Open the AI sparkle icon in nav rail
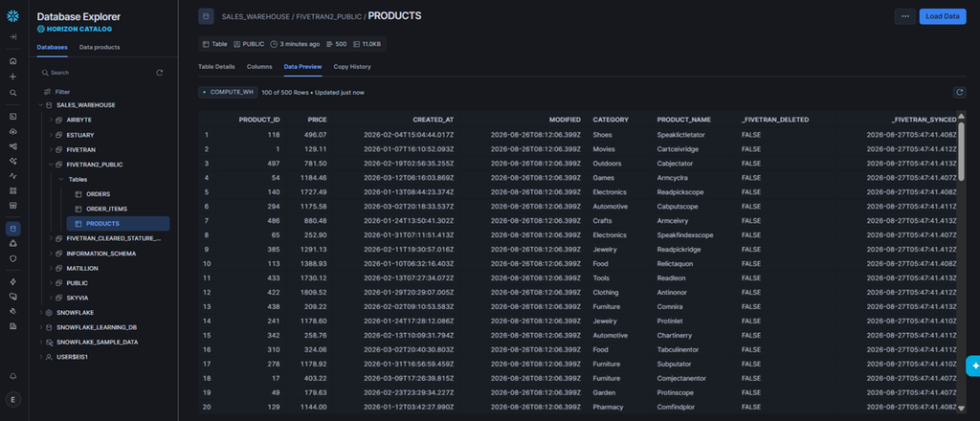The height and width of the screenshot is (421, 980). [13, 161]
